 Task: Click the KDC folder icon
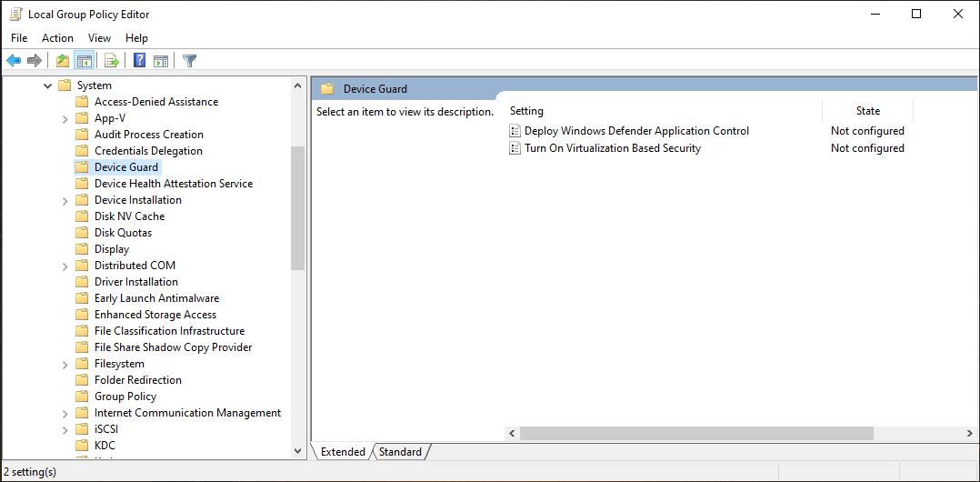pyautogui.click(x=82, y=446)
